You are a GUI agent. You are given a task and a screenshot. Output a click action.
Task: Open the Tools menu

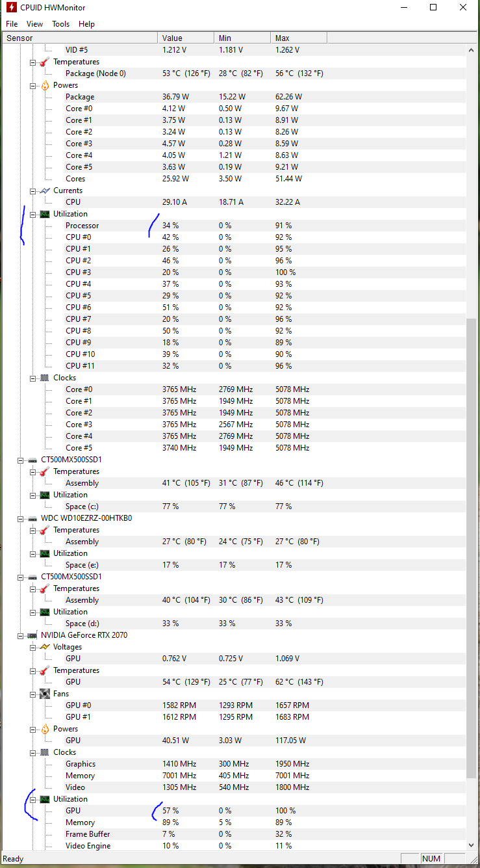point(60,24)
